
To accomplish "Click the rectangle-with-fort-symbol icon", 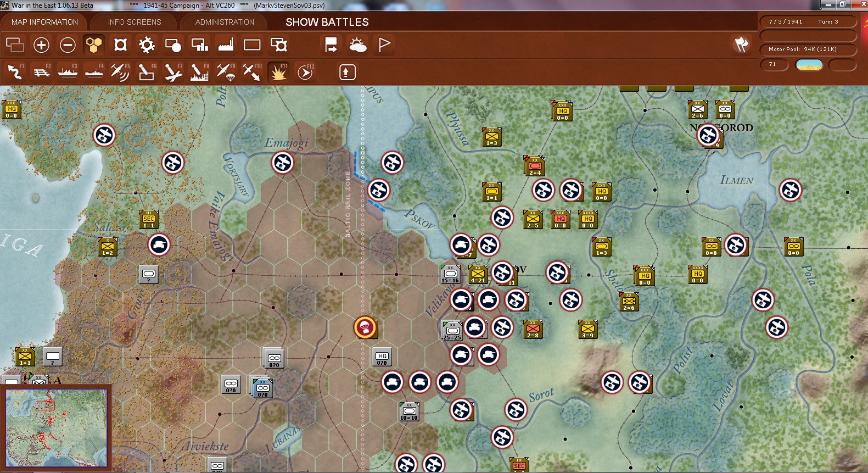I will [x=278, y=44].
